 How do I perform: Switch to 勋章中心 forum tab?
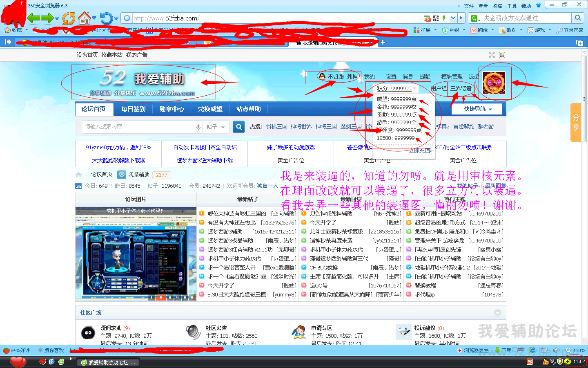[172, 109]
